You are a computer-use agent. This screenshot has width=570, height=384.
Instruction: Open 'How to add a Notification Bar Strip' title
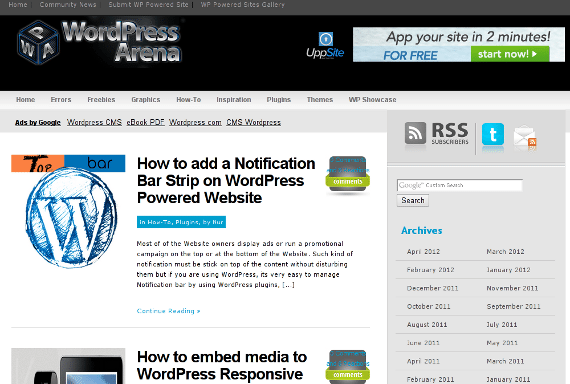[x=226, y=181]
